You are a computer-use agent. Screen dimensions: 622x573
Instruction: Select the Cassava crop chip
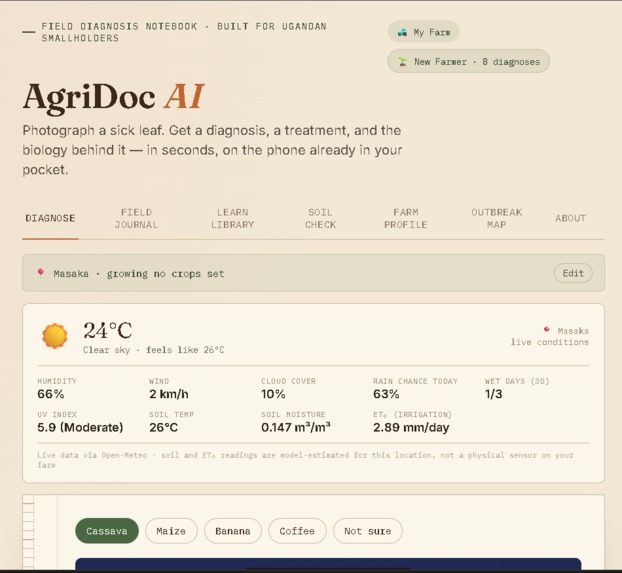(107, 531)
